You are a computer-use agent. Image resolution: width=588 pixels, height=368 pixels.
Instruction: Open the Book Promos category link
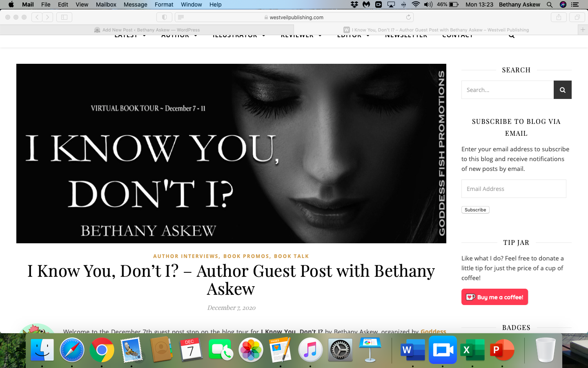coord(246,256)
